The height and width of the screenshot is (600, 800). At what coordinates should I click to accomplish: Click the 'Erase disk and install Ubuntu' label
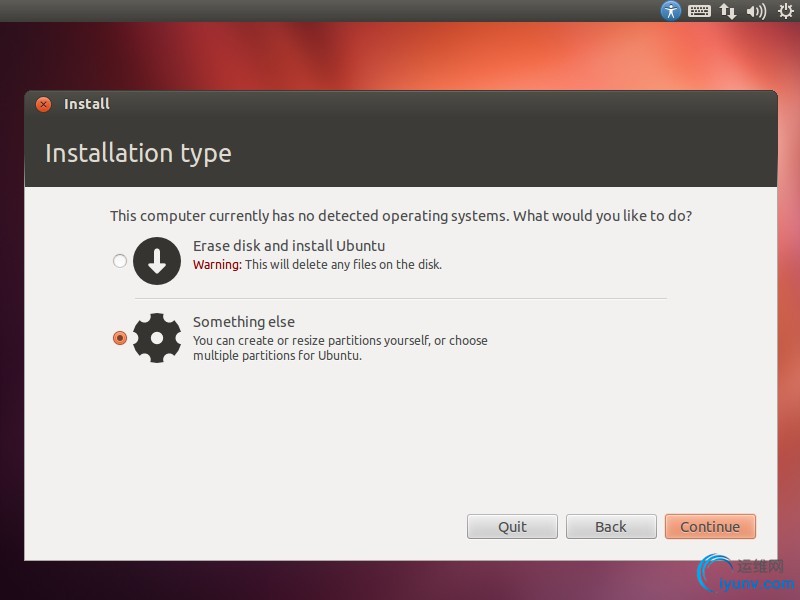pos(289,246)
